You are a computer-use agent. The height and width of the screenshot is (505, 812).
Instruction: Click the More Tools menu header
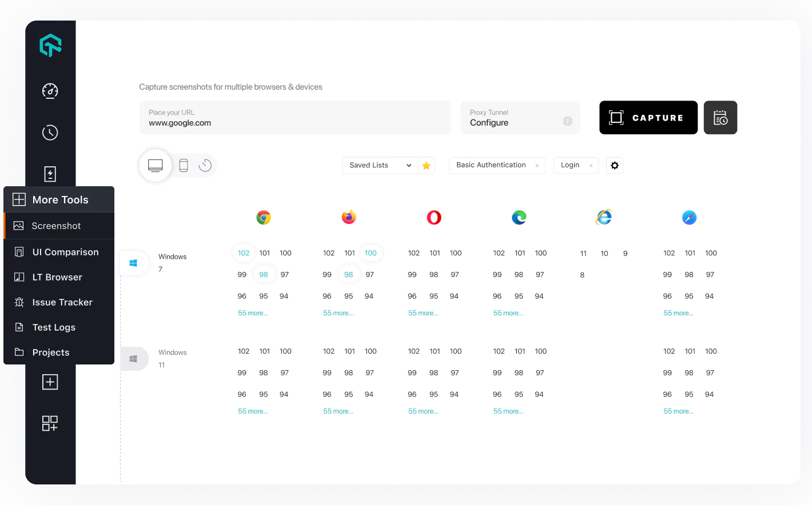59,199
